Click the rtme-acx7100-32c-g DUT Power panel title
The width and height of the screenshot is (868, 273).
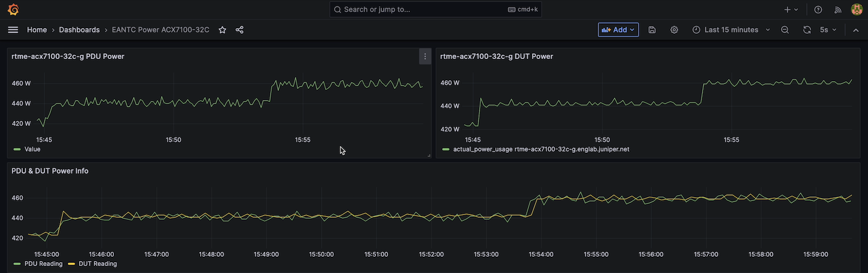coord(496,56)
